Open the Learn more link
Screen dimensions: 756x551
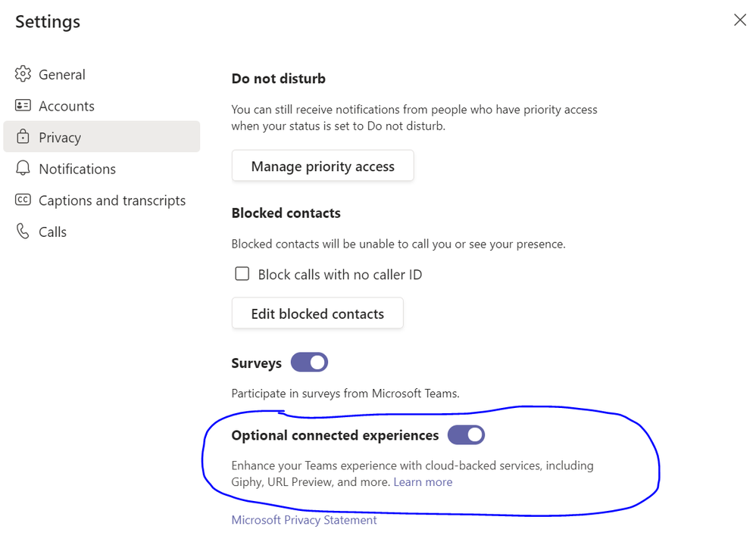tap(423, 482)
